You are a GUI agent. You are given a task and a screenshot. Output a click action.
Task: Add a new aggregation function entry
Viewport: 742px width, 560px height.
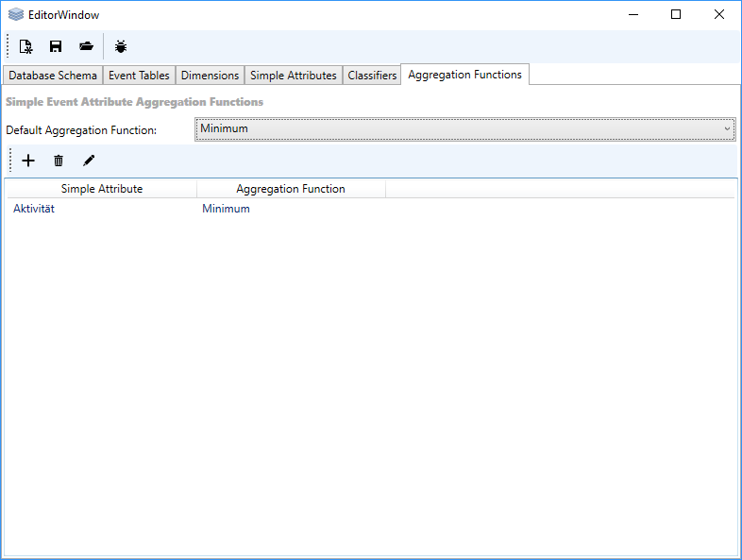click(x=28, y=161)
